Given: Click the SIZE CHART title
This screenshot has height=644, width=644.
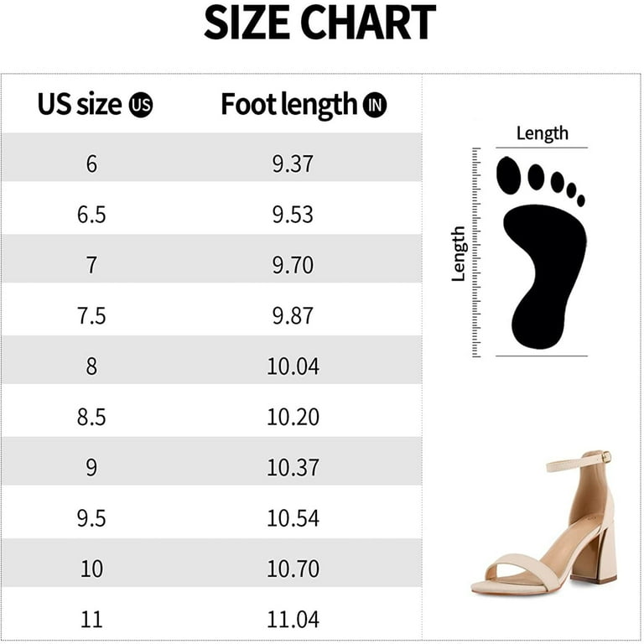Looking at the screenshot, I should [x=320, y=22].
